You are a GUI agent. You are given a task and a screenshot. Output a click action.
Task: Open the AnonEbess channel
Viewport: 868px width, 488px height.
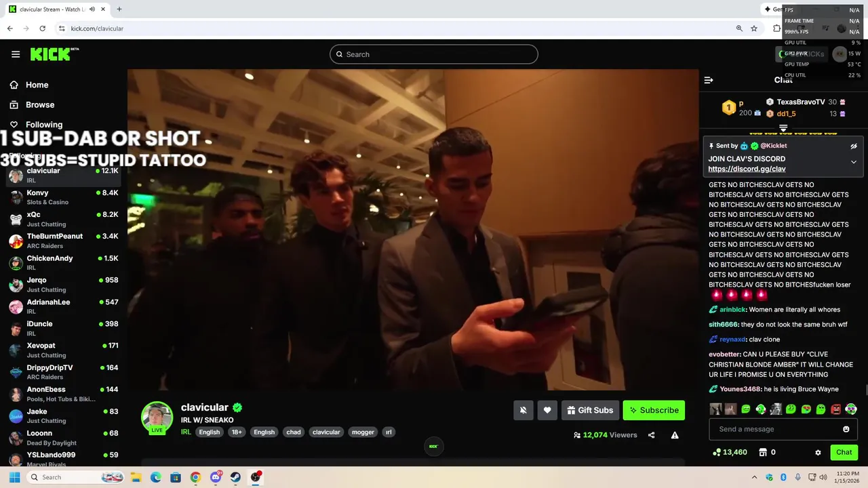click(x=63, y=394)
